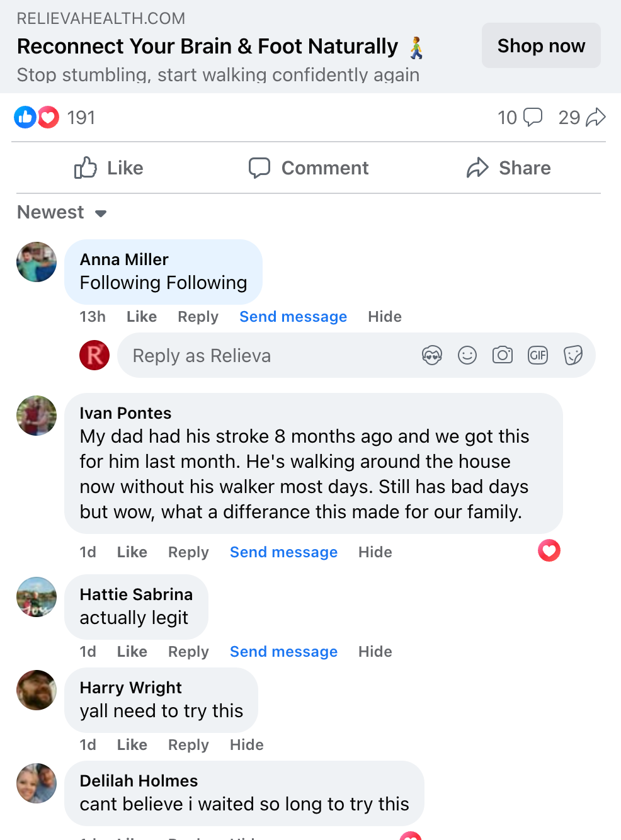The width and height of the screenshot is (621, 840).
Task: Click the Comment button on the post
Action: (x=309, y=168)
